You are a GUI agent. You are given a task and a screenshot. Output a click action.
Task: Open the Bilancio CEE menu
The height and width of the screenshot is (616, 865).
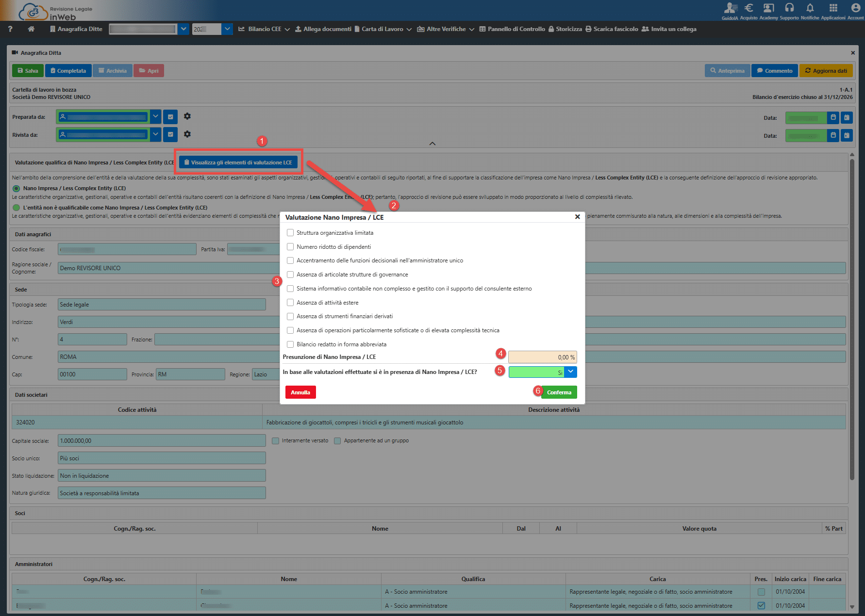click(264, 29)
